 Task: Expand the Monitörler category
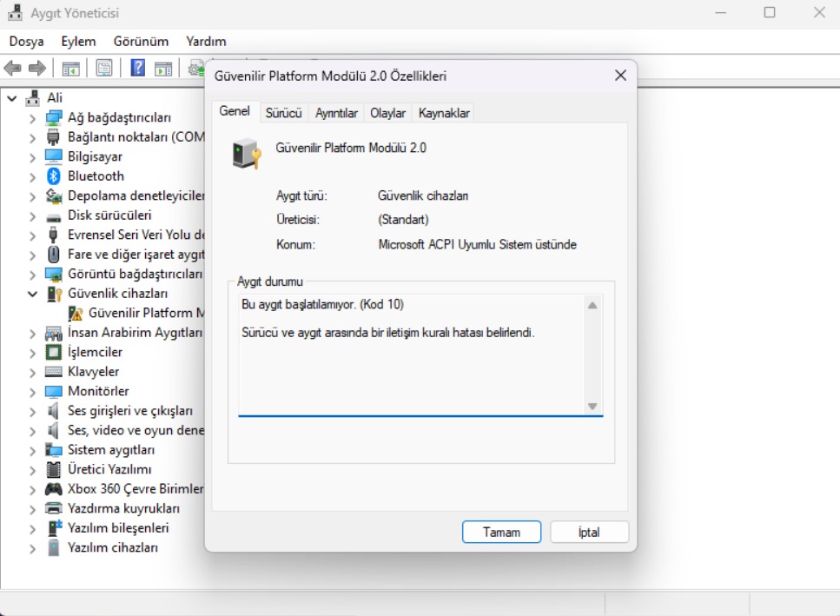[x=32, y=392]
